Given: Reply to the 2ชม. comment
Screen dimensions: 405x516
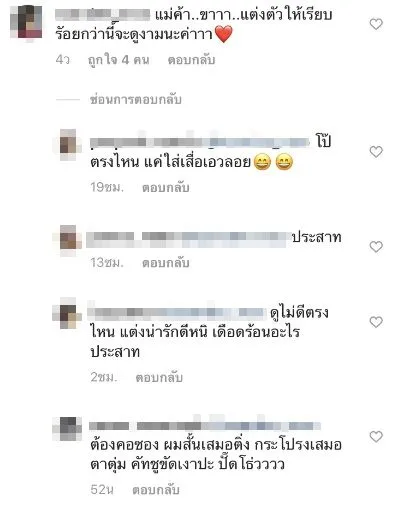Looking at the screenshot, I should [x=159, y=378].
